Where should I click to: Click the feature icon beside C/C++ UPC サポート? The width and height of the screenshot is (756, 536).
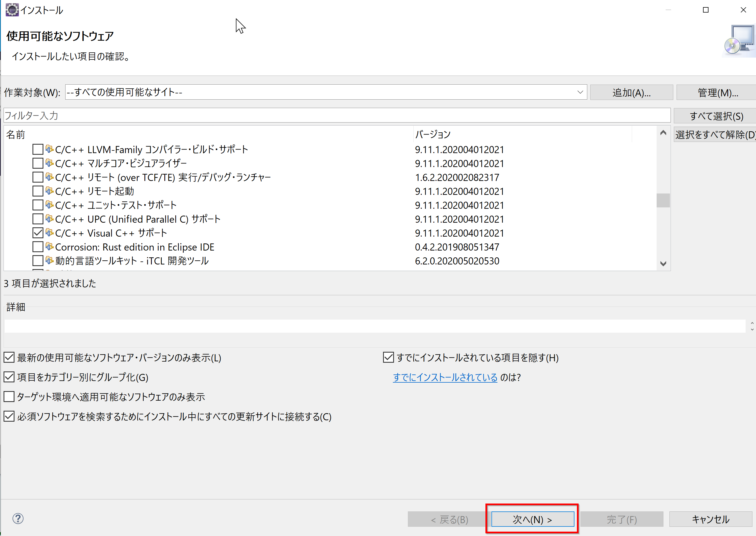(x=49, y=219)
